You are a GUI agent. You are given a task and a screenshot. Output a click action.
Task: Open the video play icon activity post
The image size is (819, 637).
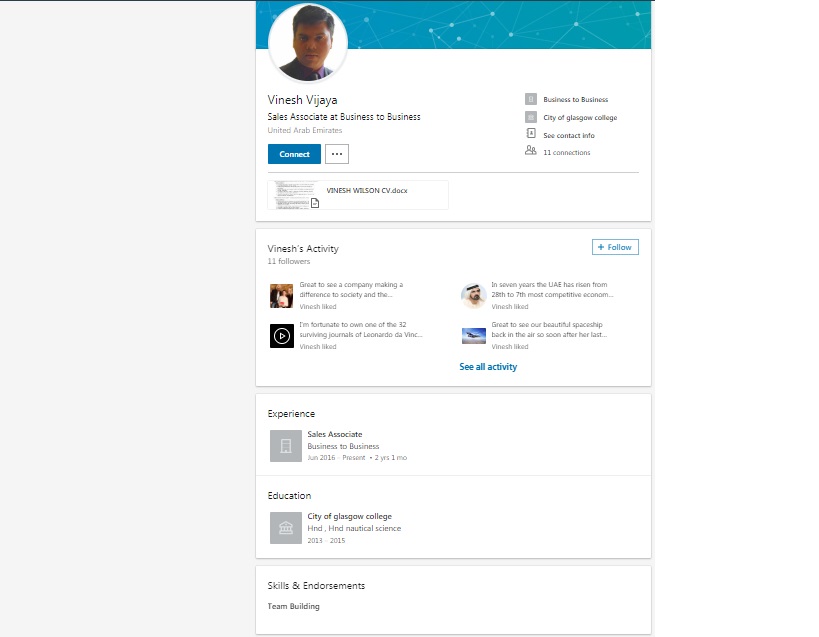point(282,336)
